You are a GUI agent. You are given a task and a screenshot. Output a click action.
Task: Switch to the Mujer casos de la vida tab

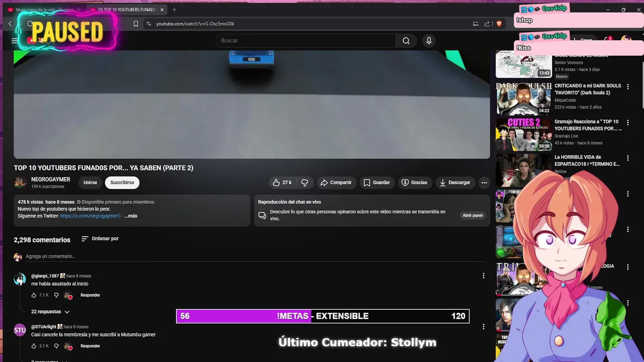point(44,10)
